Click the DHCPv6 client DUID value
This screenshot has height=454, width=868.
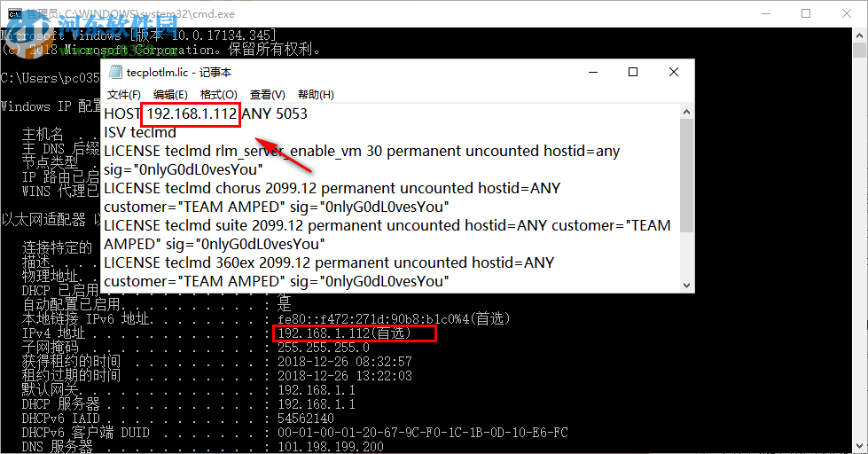(x=422, y=433)
